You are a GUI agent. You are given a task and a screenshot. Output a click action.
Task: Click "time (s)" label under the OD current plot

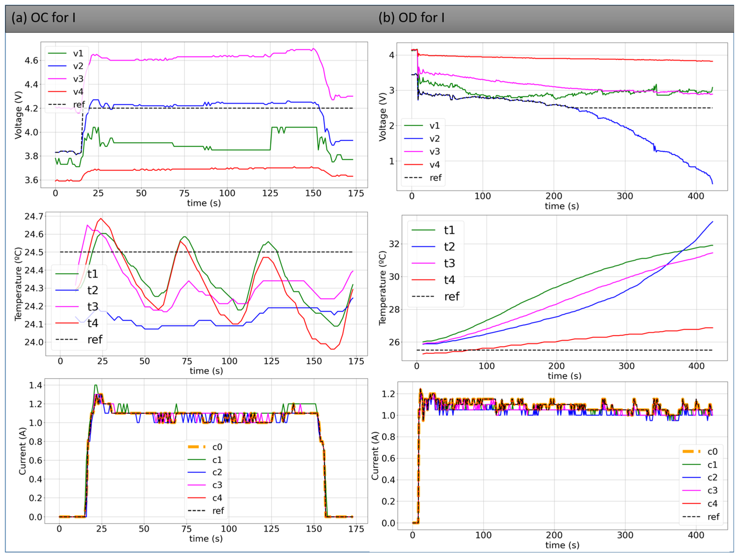[562, 545]
